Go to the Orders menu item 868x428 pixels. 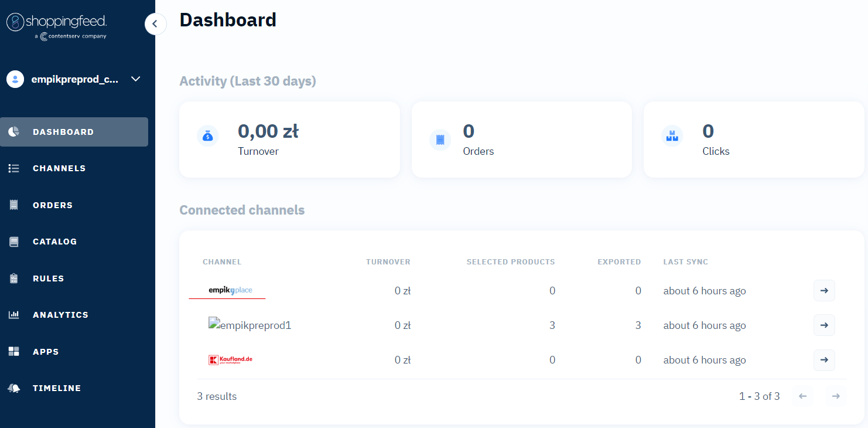(x=53, y=205)
